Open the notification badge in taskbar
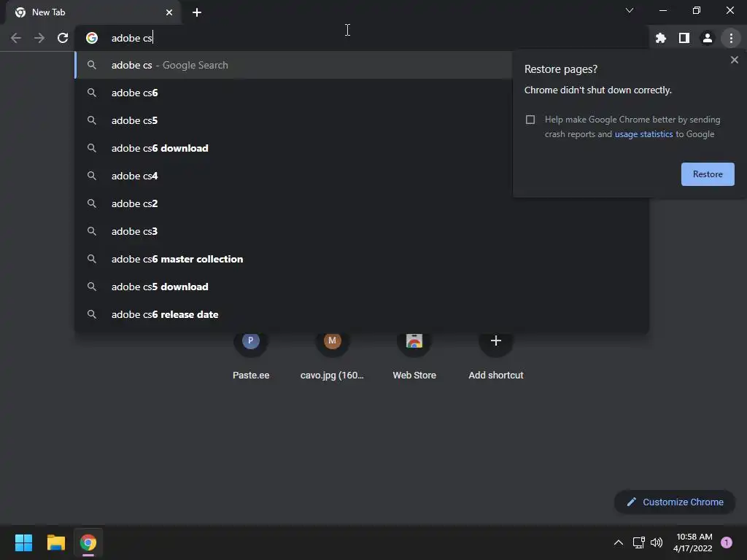Screen dimensions: 747x560 [x=727, y=542]
